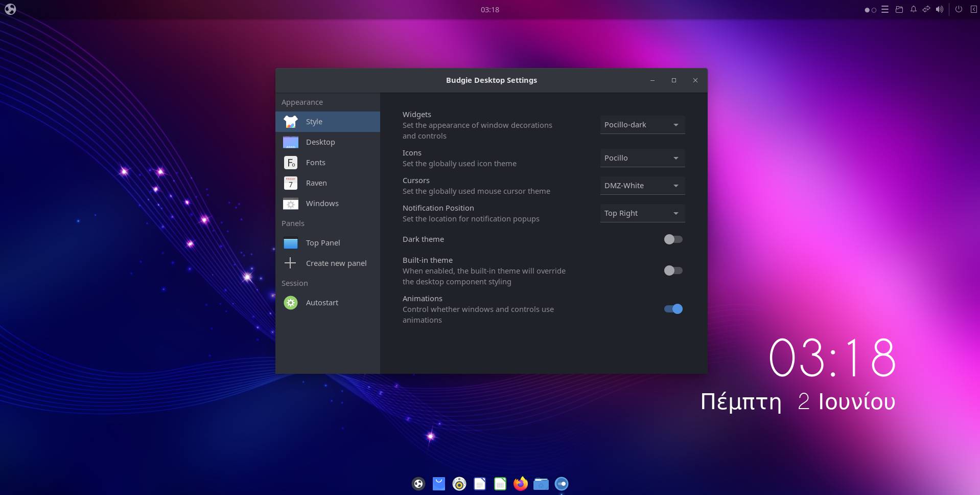This screenshot has height=495, width=980.
Task: Open the Fonts settings icon
Action: pos(290,162)
